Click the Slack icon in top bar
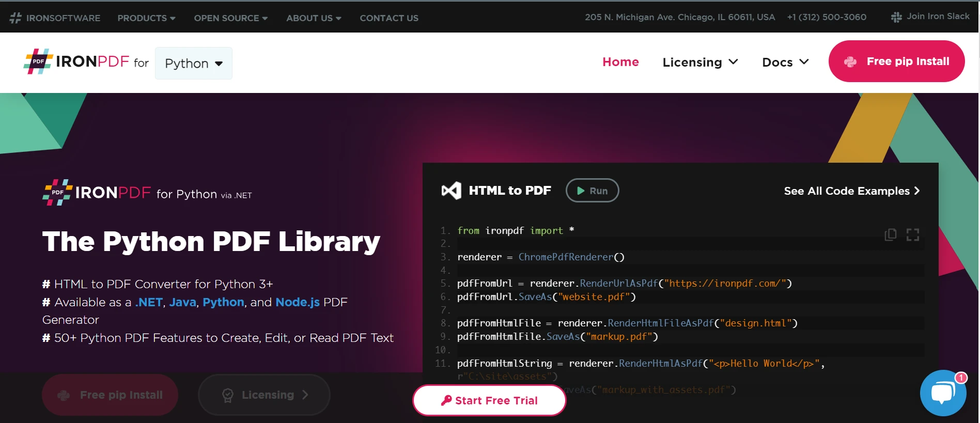The width and height of the screenshot is (980, 423). tap(896, 17)
